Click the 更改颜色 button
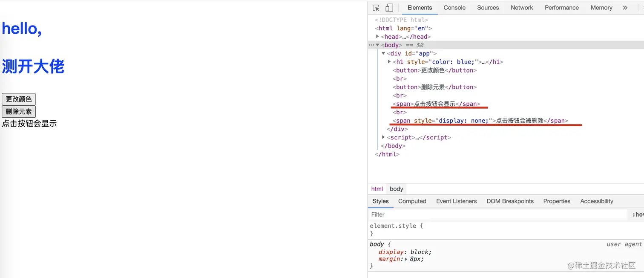Screen dimensions: 644x278 point(19,99)
